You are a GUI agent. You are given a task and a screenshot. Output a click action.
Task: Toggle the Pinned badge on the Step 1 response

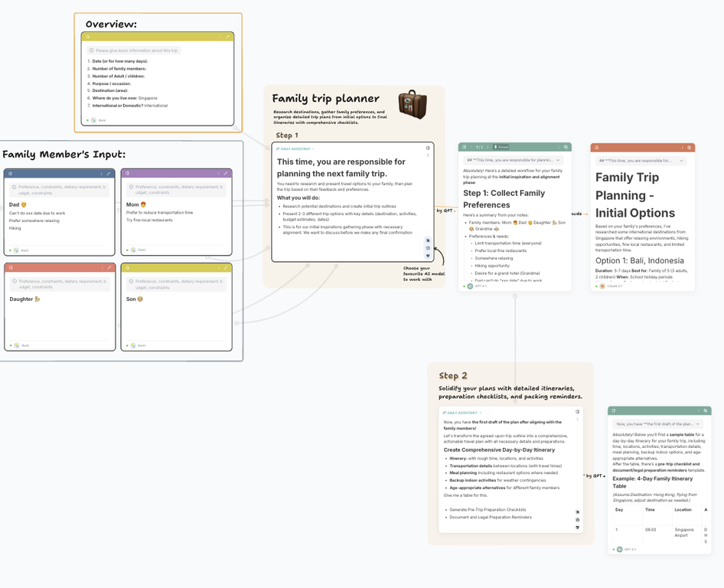pos(501,147)
